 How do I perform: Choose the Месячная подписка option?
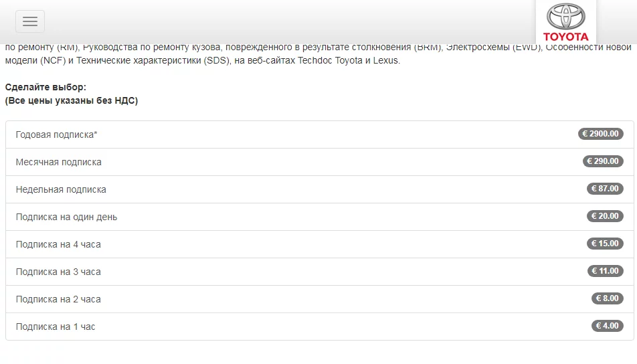[x=59, y=162]
